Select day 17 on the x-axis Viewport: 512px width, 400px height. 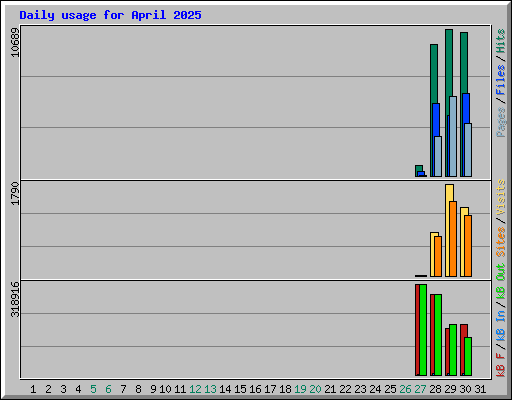(x=270, y=389)
